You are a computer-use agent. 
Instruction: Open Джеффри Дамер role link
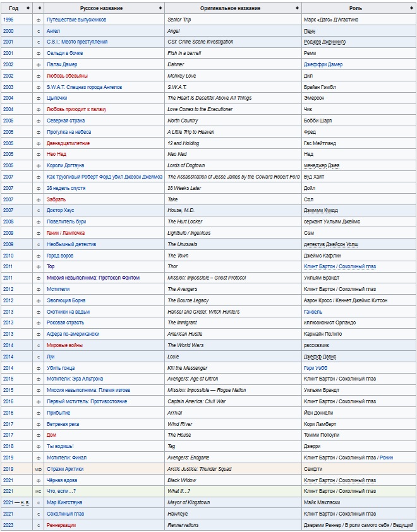coord(323,64)
